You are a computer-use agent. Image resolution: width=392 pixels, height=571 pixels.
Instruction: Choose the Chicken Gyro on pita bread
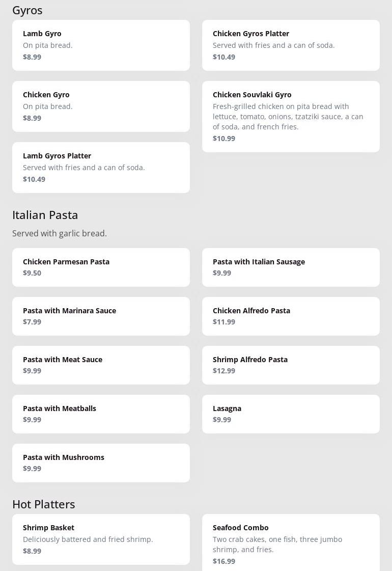tap(101, 106)
